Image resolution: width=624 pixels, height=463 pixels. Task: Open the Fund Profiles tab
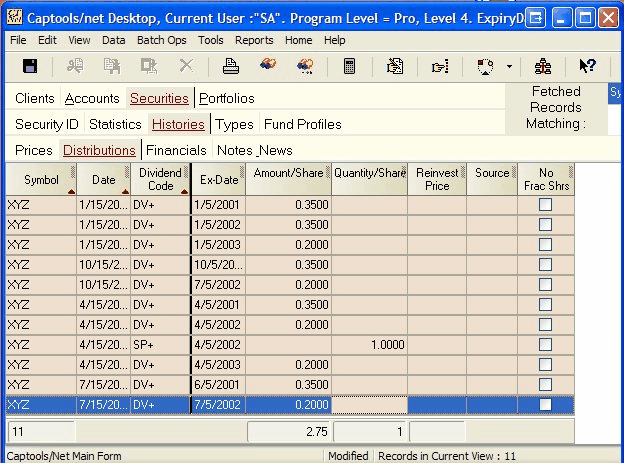302,124
